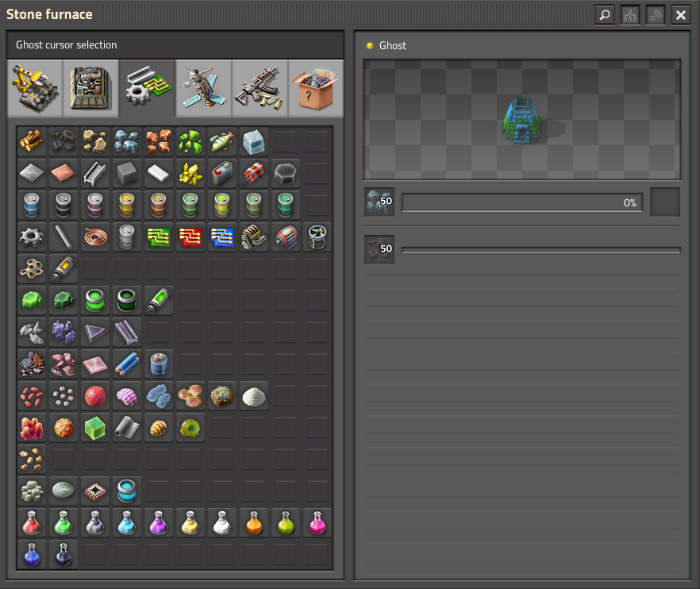
Task: Choose the copper cable icon
Action: (95, 237)
